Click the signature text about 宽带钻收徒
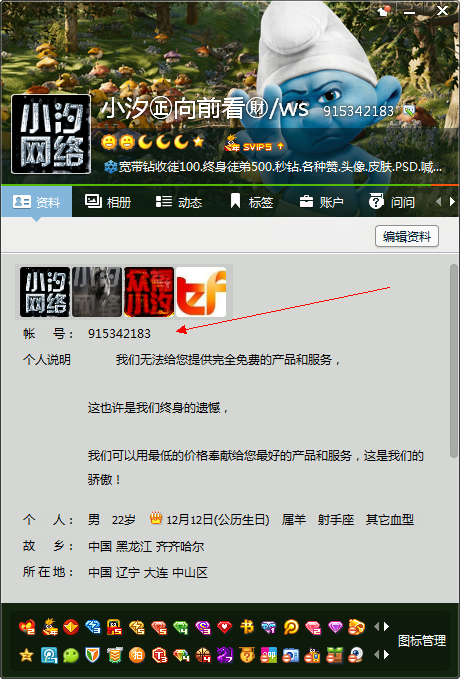Screen dimensions: 460x679 coord(280,167)
